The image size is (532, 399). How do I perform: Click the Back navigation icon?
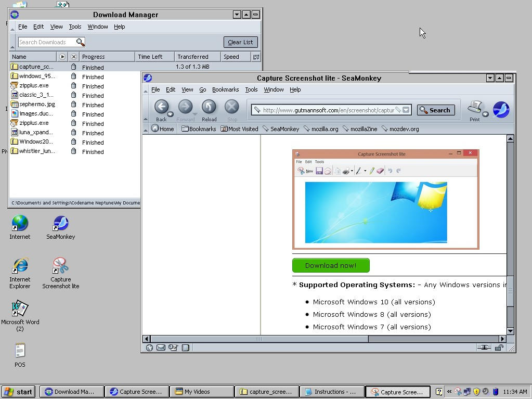point(161,107)
